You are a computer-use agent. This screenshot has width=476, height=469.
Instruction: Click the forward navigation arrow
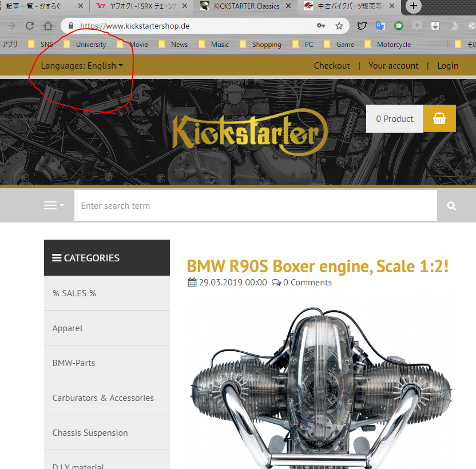[x=11, y=26]
